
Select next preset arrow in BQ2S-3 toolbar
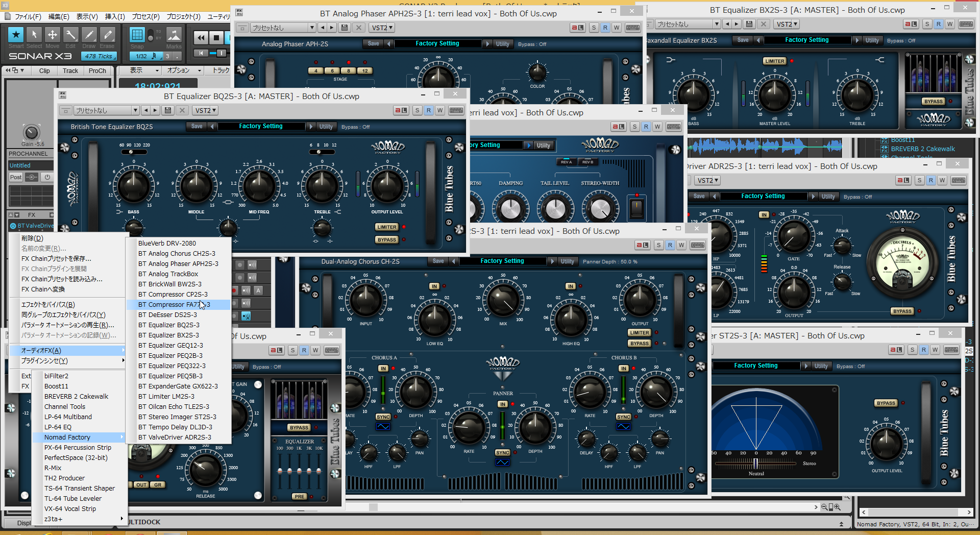pyautogui.click(x=155, y=110)
